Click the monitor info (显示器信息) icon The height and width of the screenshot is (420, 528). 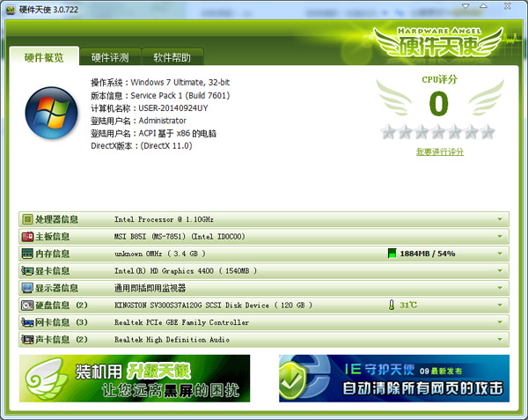tap(27, 288)
